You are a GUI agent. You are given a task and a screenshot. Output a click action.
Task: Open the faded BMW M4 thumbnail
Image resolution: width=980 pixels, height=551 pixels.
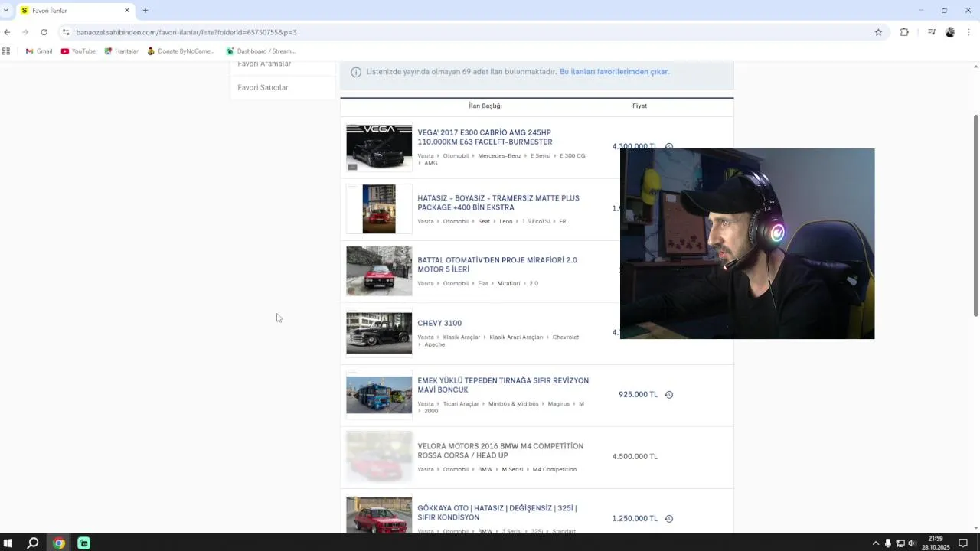coord(379,457)
